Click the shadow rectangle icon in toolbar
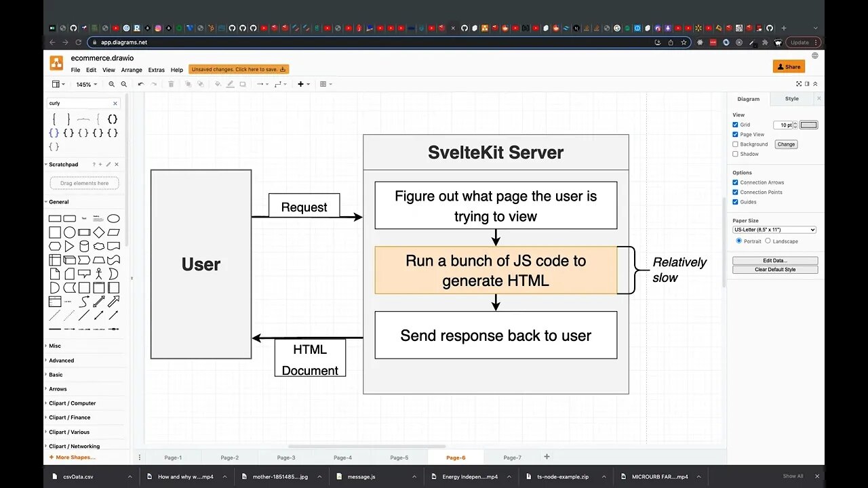The width and height of the screenshot is (868, 488). (243, 84)
